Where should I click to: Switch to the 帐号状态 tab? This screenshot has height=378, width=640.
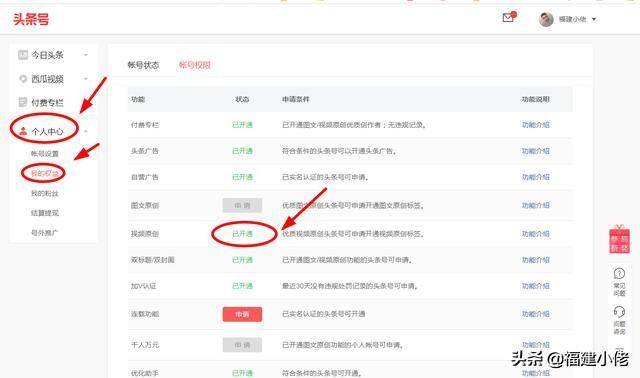[x=143, y=65]
